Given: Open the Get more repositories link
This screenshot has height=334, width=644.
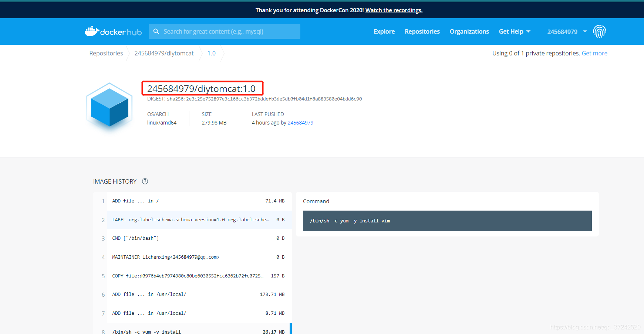Looking at the screenshot, I should [594, 53].
